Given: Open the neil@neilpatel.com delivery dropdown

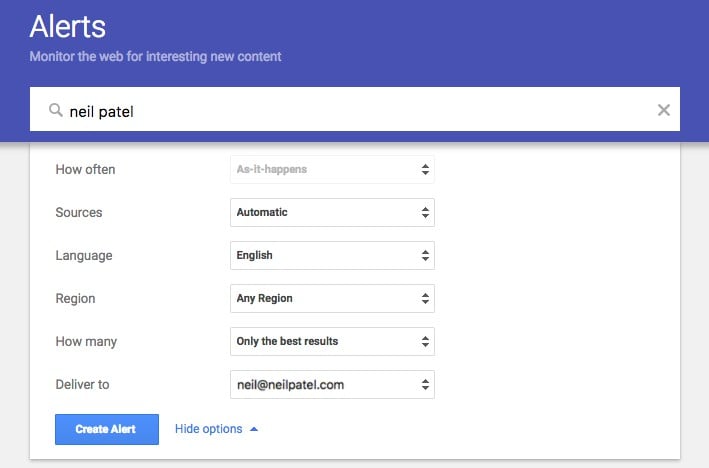Looking at the screenshot, I should [332, 384].
